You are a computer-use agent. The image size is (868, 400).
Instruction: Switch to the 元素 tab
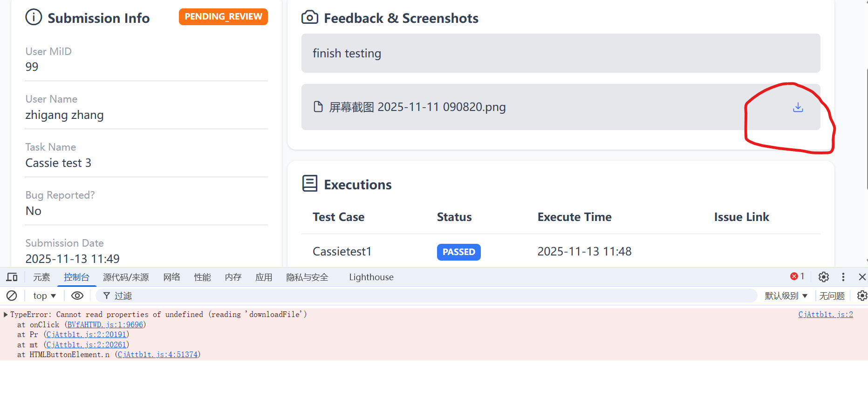click(41, 277)
